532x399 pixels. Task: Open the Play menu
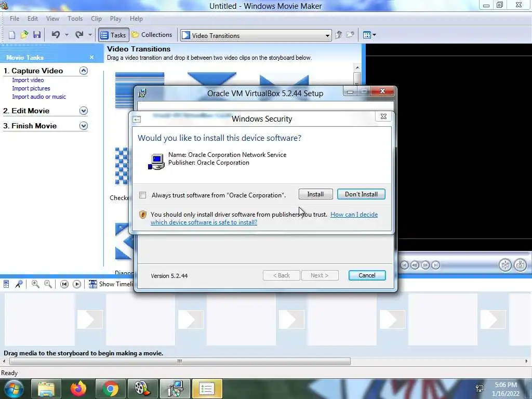click(116, 19)
